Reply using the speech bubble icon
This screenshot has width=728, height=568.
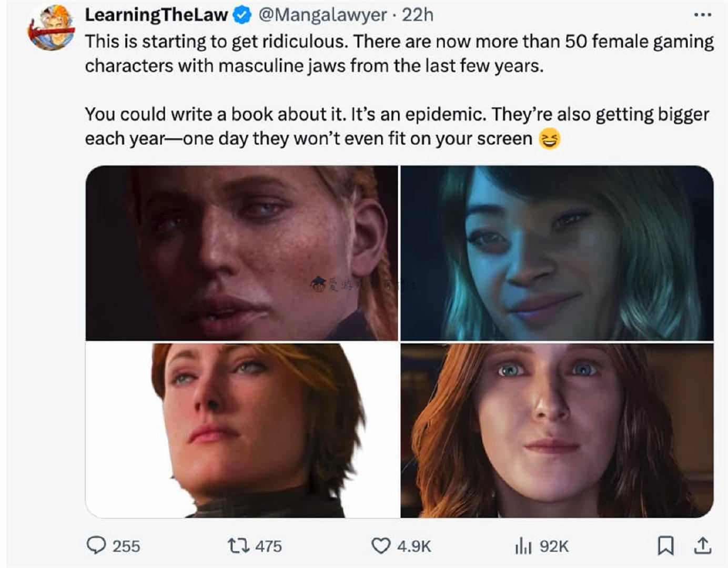pyautogui.click(x=96, y=545)
